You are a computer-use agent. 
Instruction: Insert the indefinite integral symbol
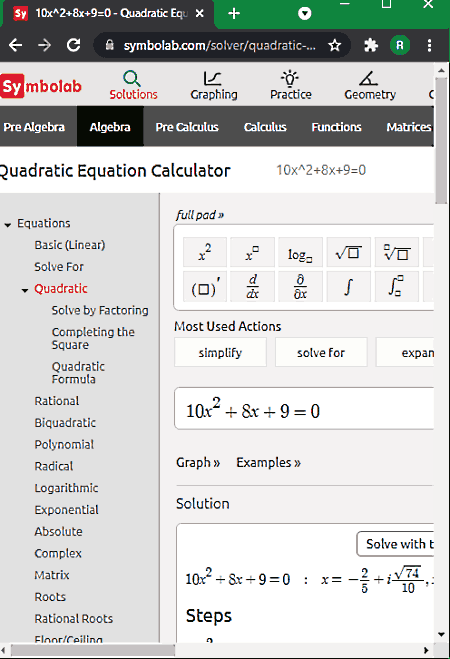tap(348, 287)
